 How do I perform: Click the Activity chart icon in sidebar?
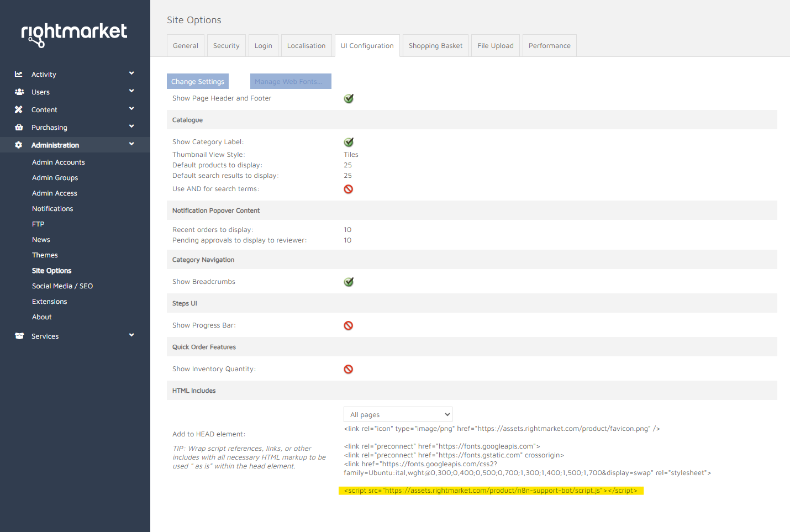click(x=19, y=74)
